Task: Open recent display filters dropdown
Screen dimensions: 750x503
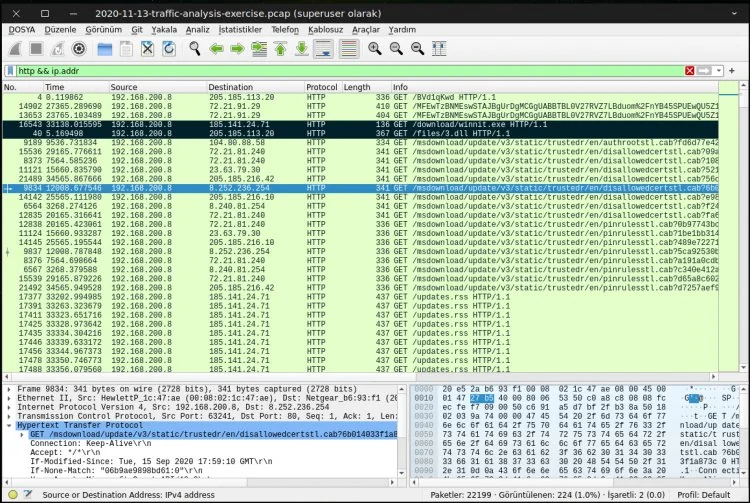Action: coord(718,71)
